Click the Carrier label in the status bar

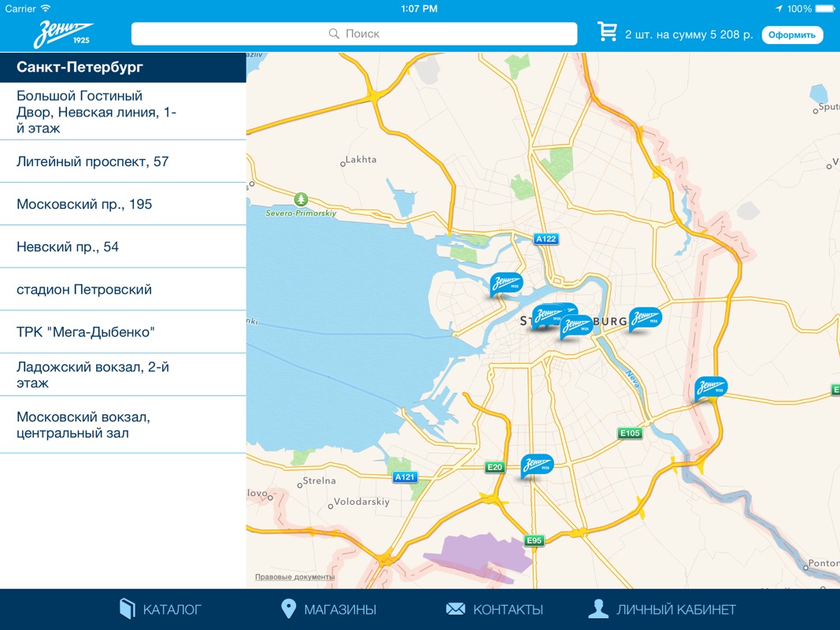tap(20, 9)
